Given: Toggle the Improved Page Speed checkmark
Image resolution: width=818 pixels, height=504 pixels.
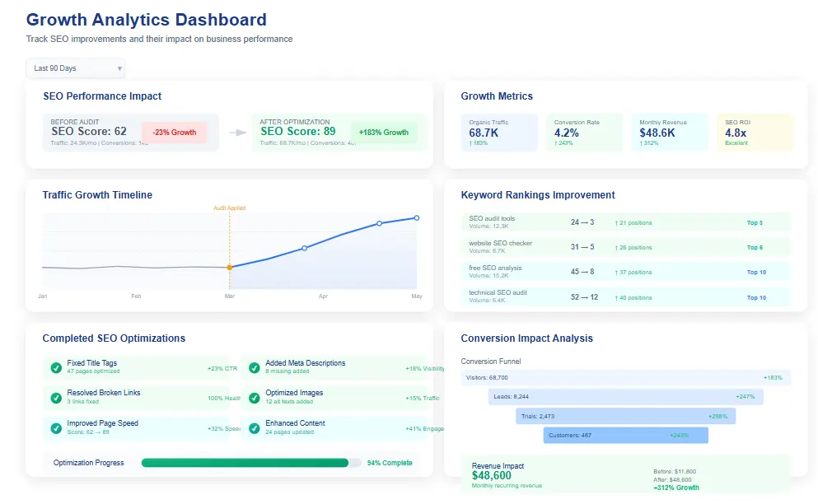Looking at the screenshot, I should coord(54,427).
